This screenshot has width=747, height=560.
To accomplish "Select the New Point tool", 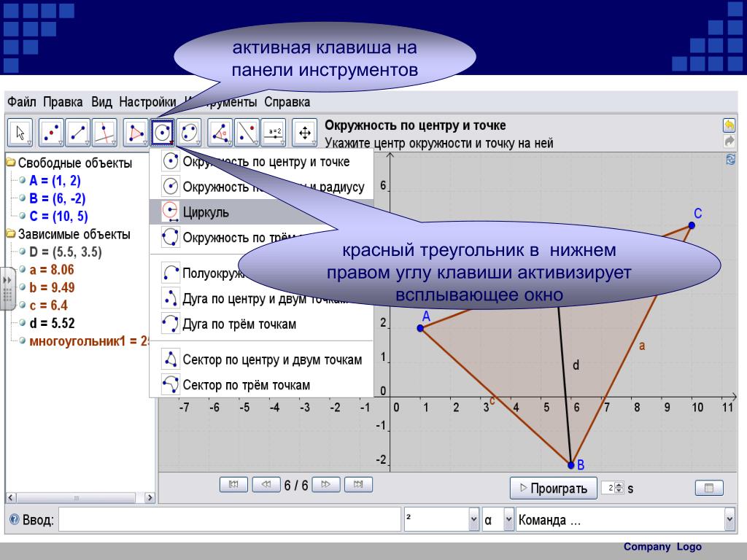I will [x=51, y=133].
